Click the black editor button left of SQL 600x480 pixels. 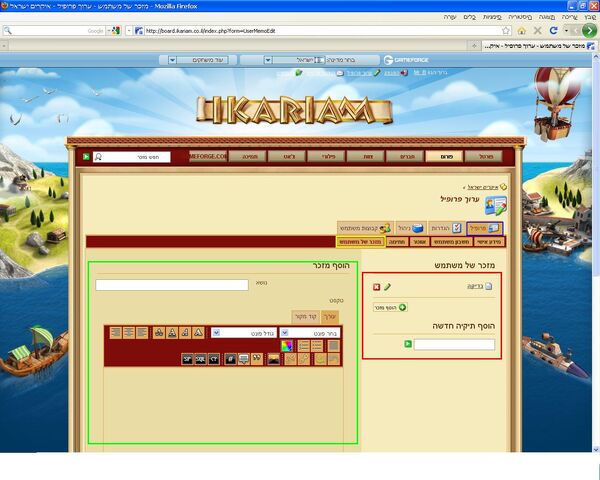pyautogui.click(x=187, y=359)
